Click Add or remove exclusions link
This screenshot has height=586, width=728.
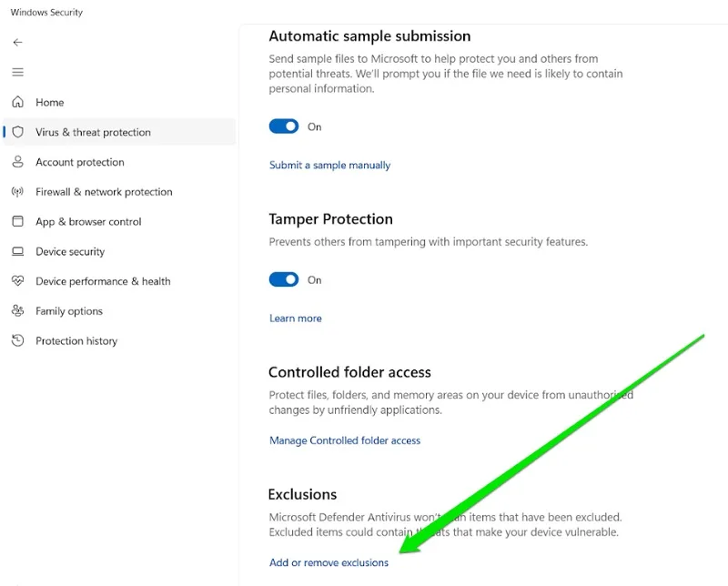click(x=329, y=562)
